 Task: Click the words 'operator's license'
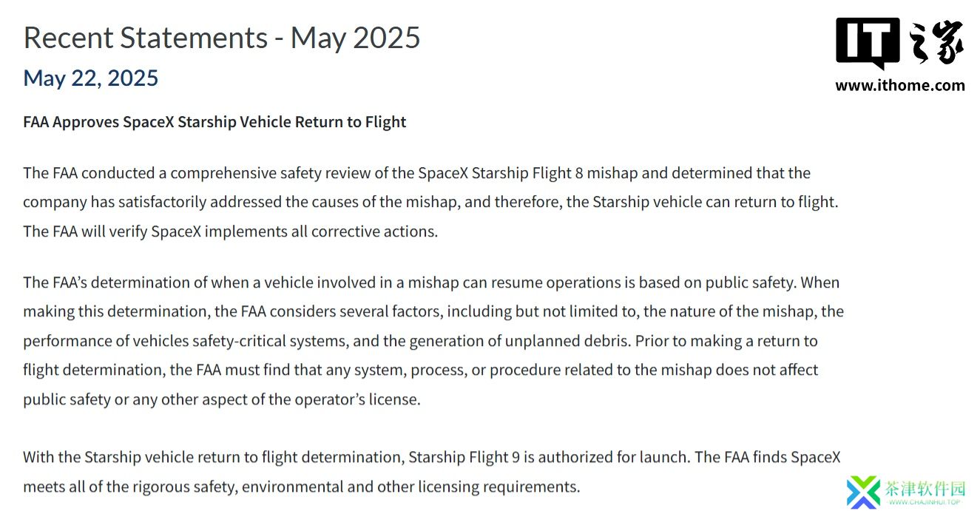pyautogui.click(x=357, y=399)
